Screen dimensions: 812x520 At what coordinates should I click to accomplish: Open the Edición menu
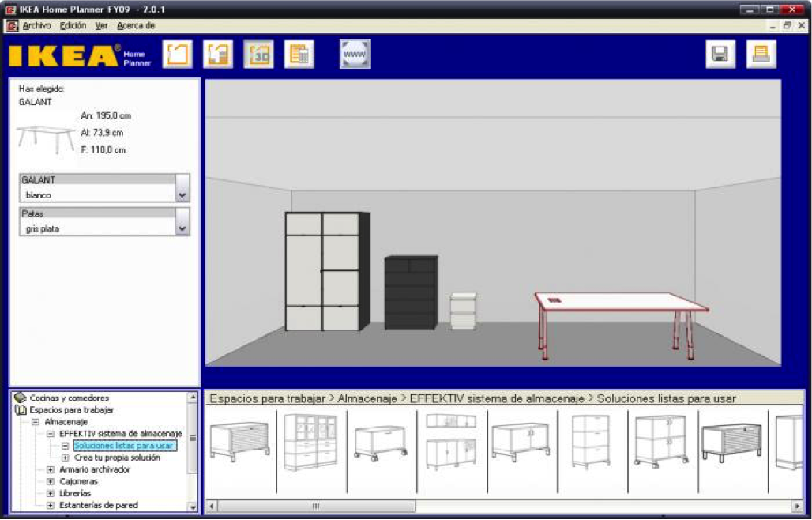coord(73,25)
